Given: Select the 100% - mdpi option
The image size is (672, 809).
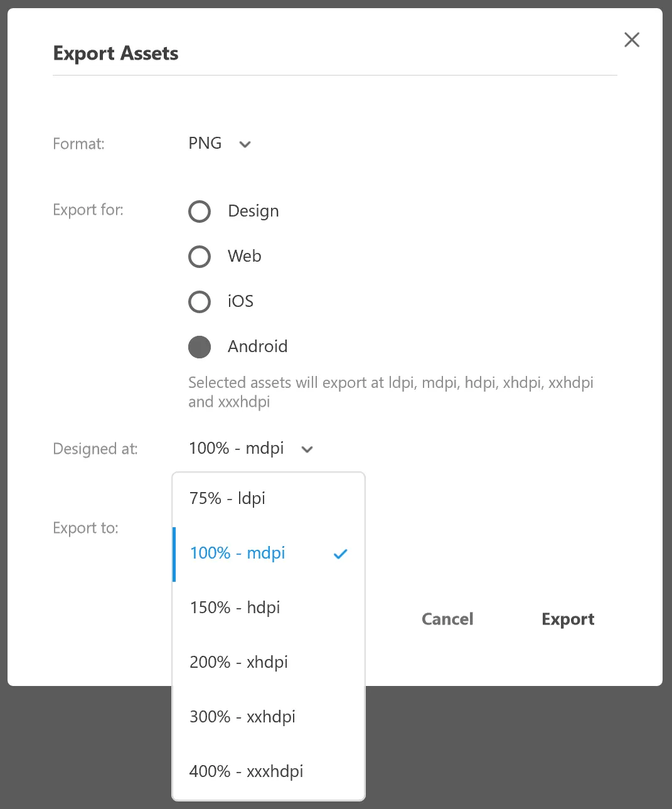Looking at the screenshot, I should (238, 554).
